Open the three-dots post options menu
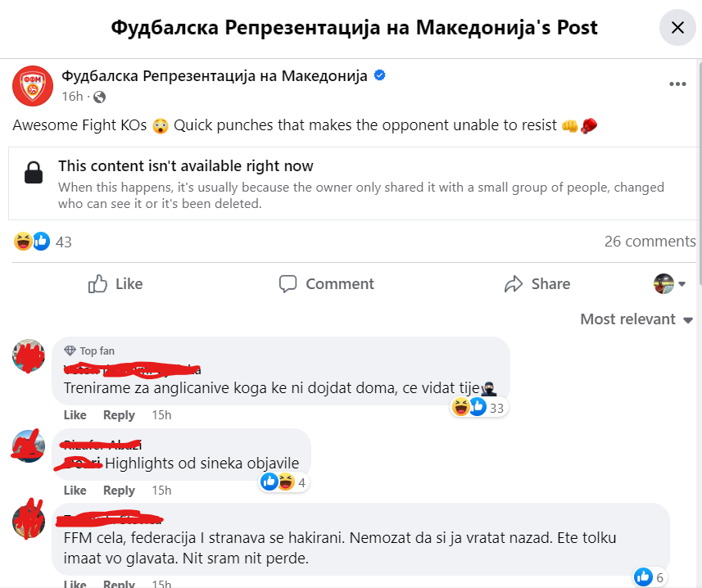702x588 pixels. [x=677, y=84]
